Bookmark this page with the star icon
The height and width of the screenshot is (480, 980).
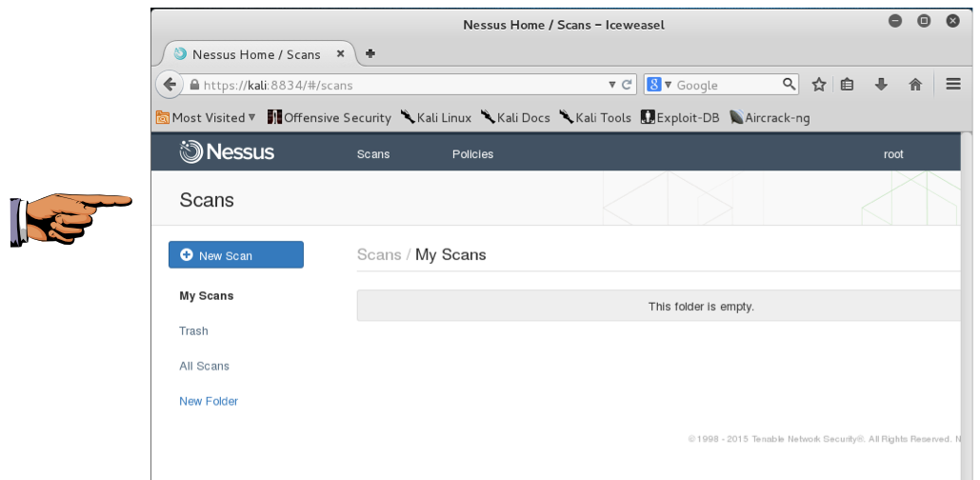pyautogui.click(x=819, y=85)
